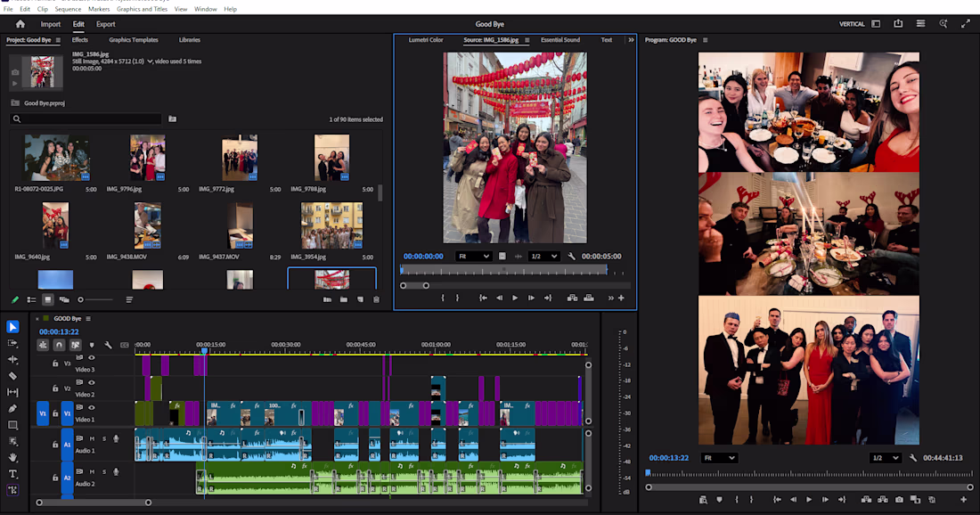Screen dimensions: 980x515
Task: Create new bin in Project panel
Action: coord(344,300)
